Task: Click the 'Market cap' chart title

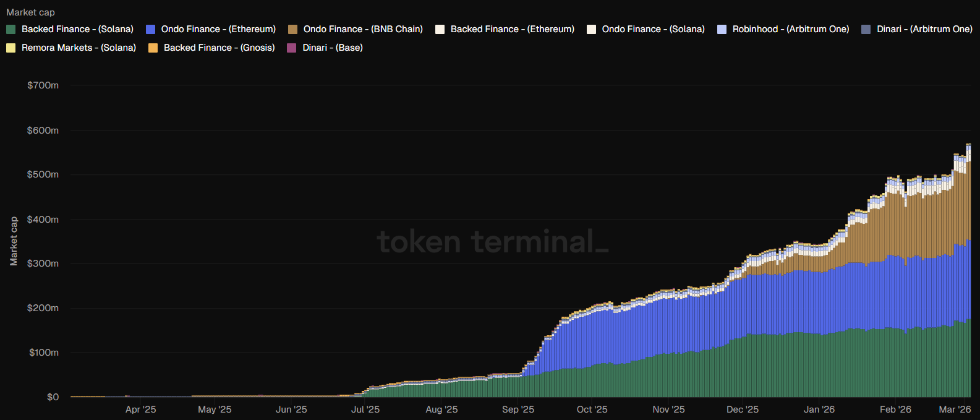Action: [30, 12]
